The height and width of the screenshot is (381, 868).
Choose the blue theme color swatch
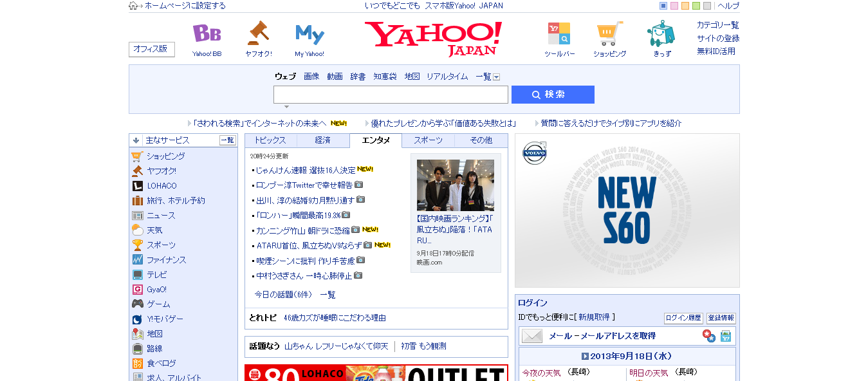coord(663,6)
